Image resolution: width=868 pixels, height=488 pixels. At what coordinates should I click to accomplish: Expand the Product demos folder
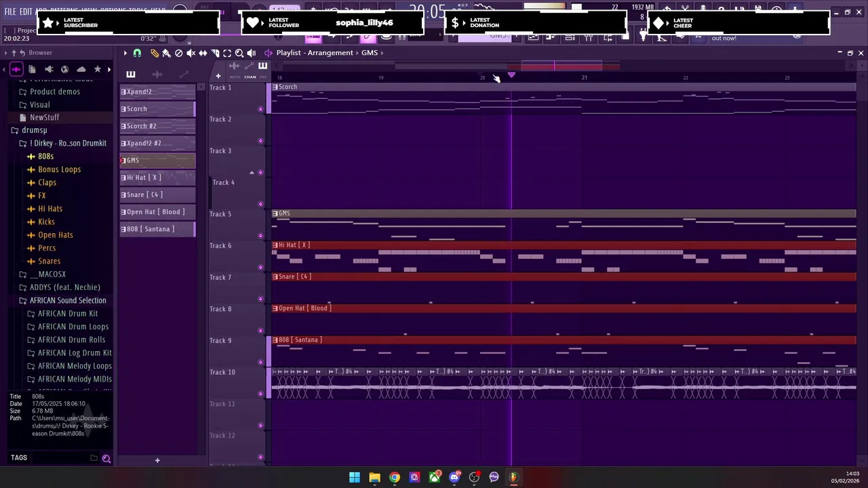[54, 91]
